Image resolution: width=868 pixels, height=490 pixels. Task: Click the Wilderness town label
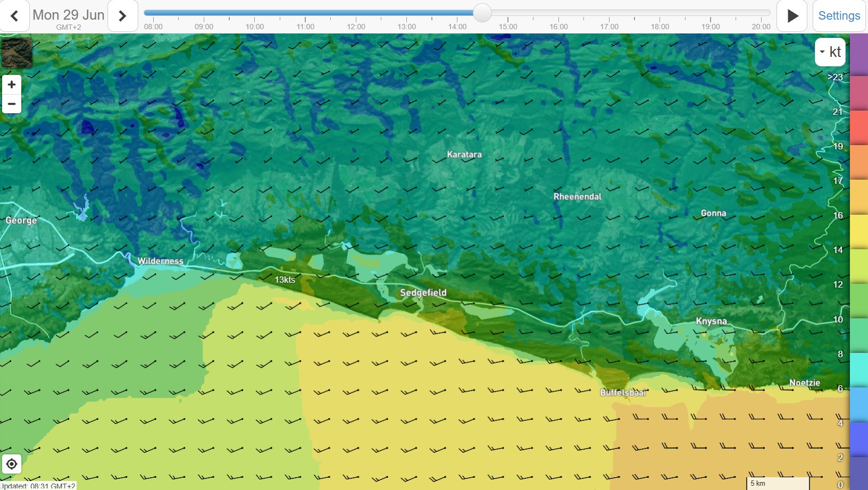[161, 261]
